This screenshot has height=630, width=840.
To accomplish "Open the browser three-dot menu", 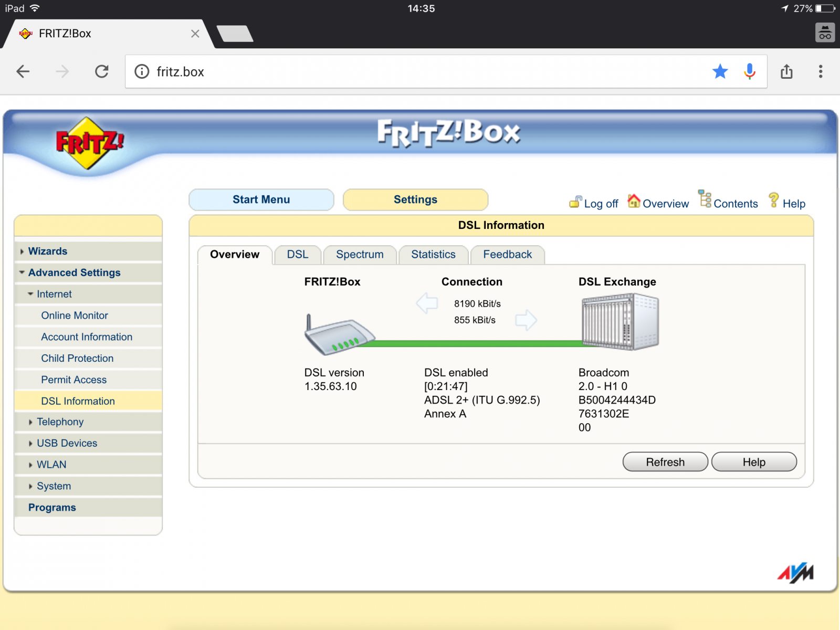I will pos(820,71).
